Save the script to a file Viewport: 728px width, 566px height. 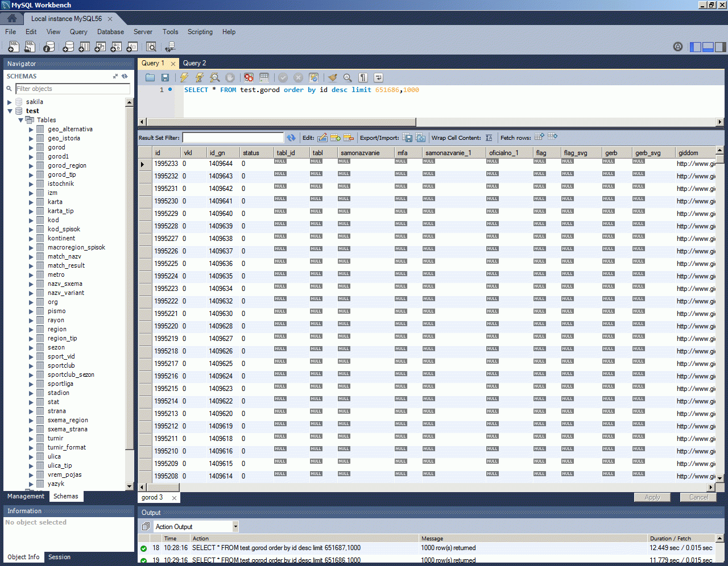point(165,77)
